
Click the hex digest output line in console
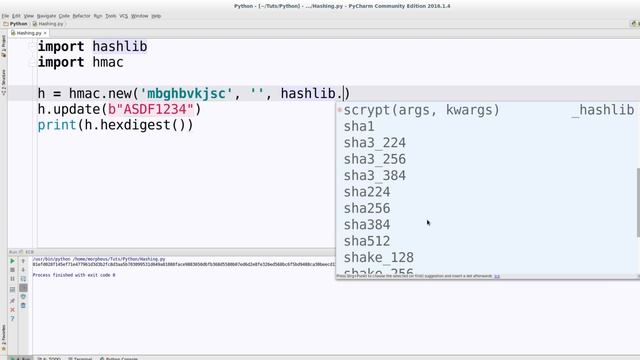(x=184, y=264)
